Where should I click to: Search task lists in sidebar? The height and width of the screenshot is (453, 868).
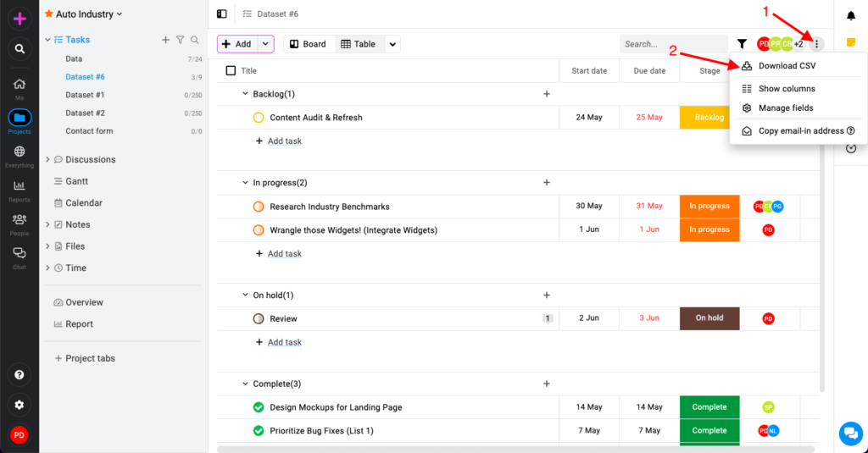[x=194, y=40]
